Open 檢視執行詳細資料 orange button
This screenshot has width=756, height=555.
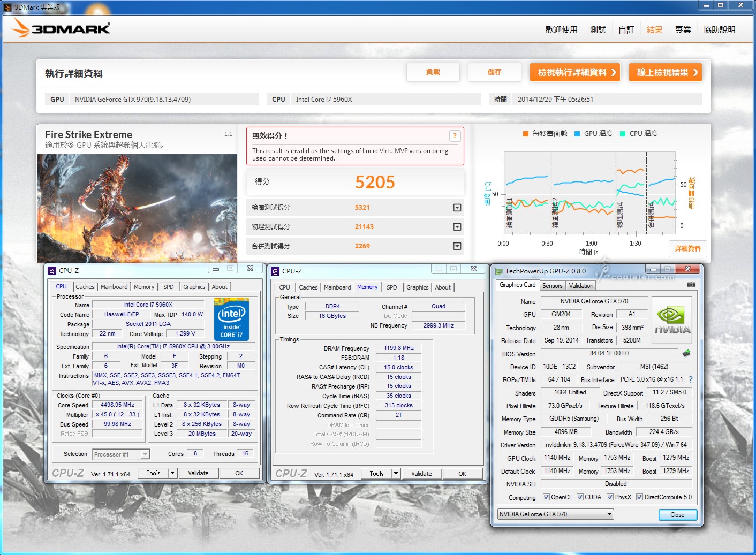[x=575, y=72]
